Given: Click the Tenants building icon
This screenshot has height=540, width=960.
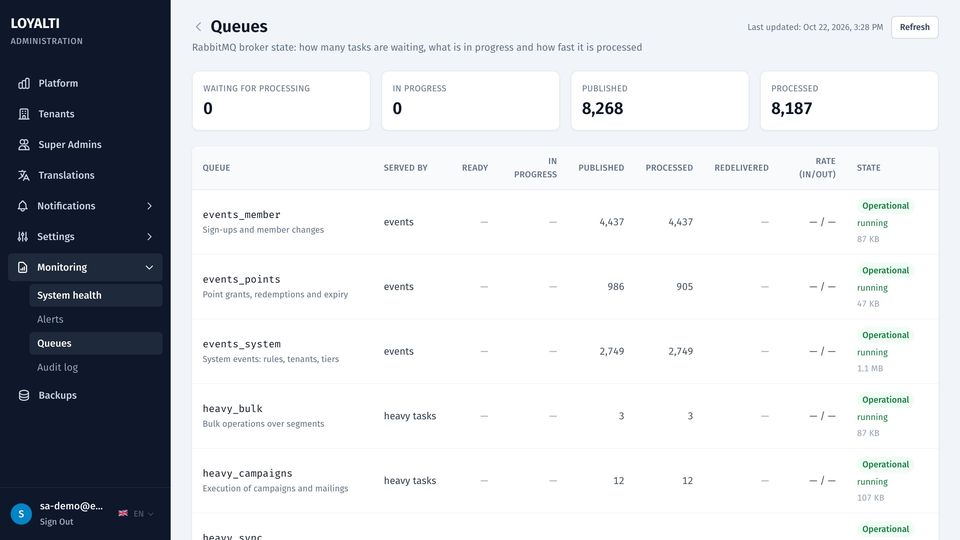Looking at the screenshot, I should (x=24, y=114).
